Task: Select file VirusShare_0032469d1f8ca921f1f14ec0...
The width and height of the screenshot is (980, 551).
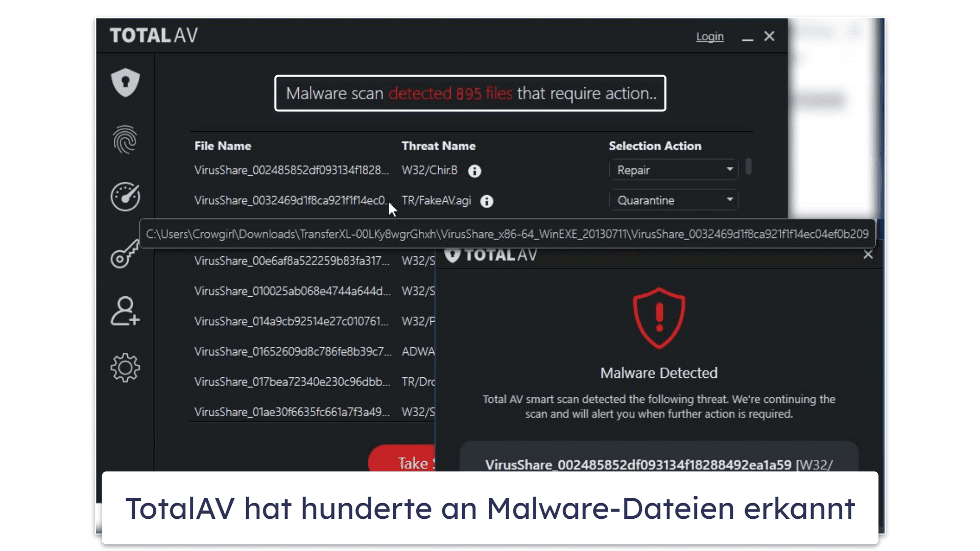Action: click(292, 200)
